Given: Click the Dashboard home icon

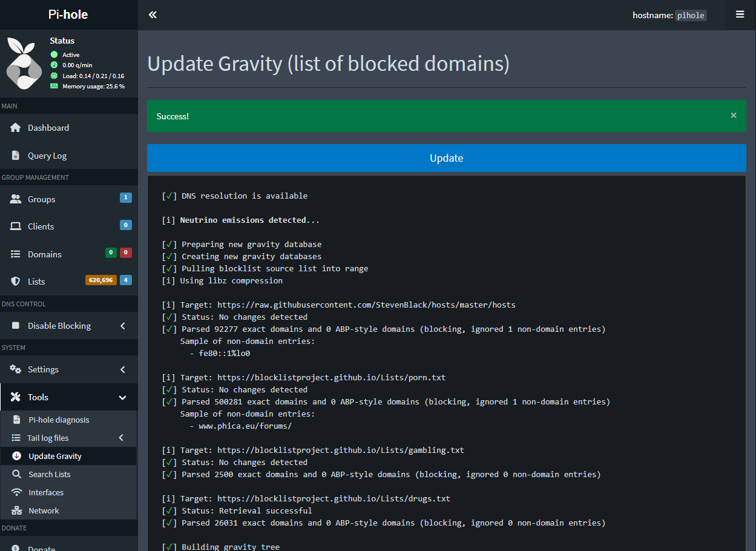Looking at the screenshot, I should click(x=16, y=128).
